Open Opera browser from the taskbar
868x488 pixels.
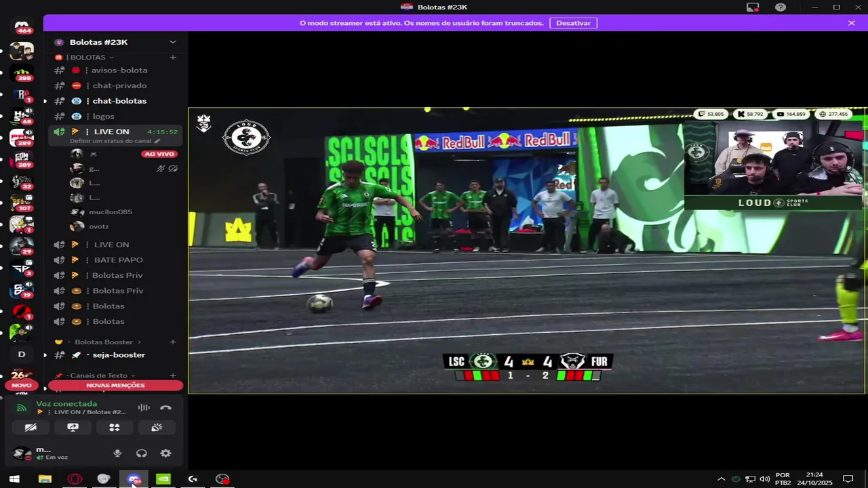(75, 479)
